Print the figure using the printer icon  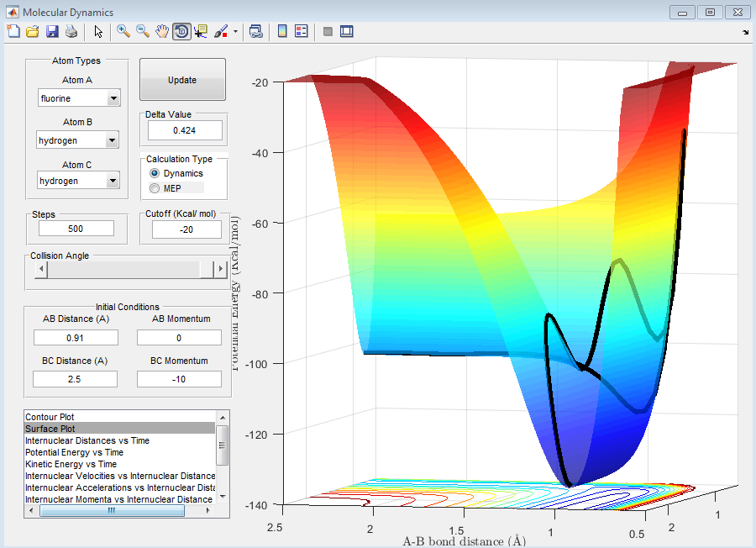tap(71, 32)
